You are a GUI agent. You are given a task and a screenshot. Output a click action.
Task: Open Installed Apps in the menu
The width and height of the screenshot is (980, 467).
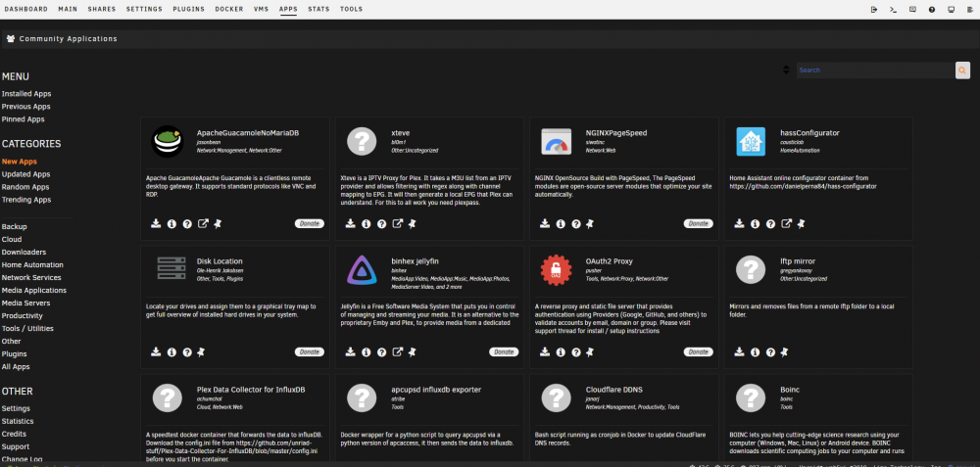(x=26, y=94)
